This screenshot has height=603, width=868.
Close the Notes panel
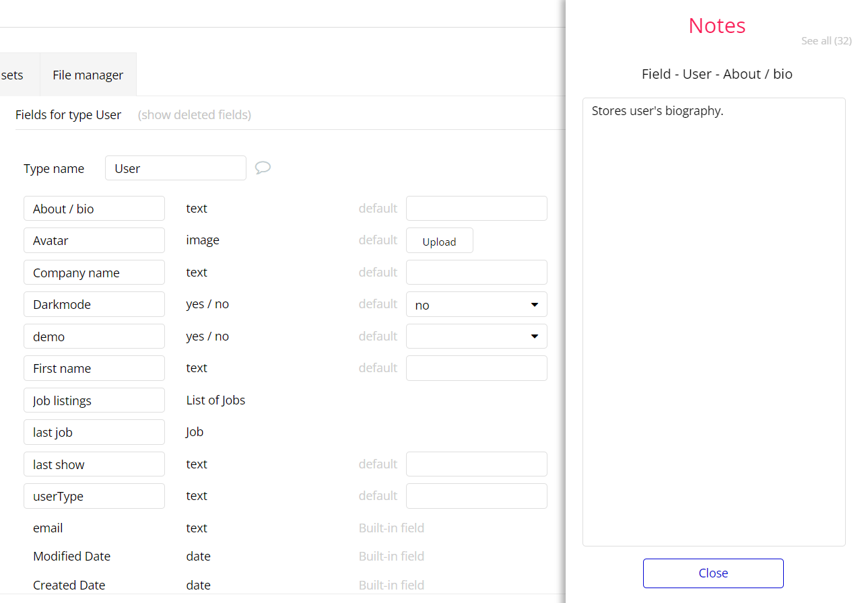[x=713, y=573]
